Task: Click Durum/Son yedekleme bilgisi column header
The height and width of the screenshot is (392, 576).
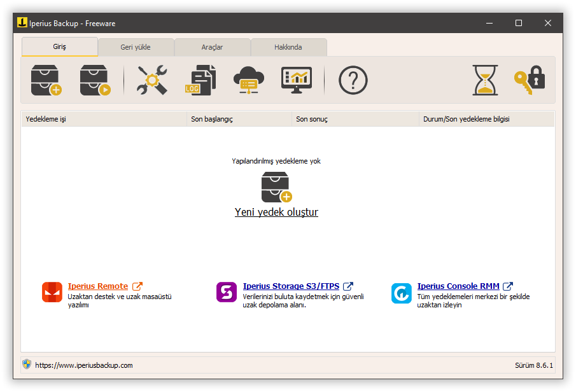Action: coord(487,119)
